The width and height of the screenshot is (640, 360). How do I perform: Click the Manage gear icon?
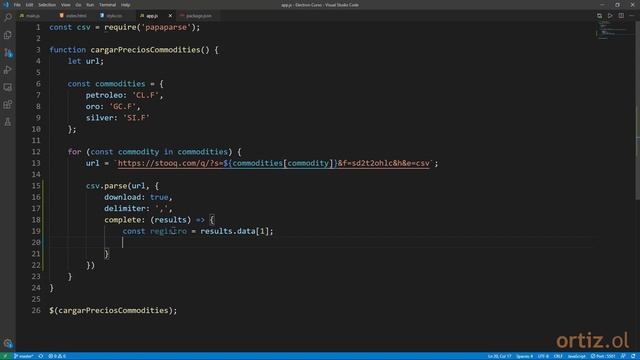[x=8, y=343]
